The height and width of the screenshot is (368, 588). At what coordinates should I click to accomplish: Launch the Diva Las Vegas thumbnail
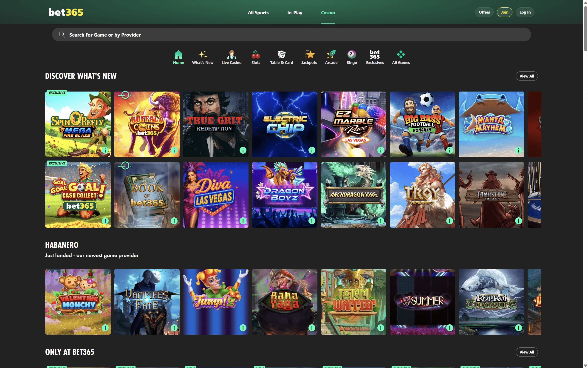[x=216, y=195]
